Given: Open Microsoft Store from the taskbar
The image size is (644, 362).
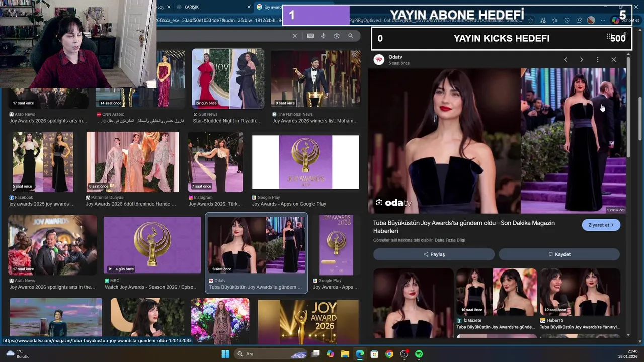Looking at the screenshot, I should point(374,354).
